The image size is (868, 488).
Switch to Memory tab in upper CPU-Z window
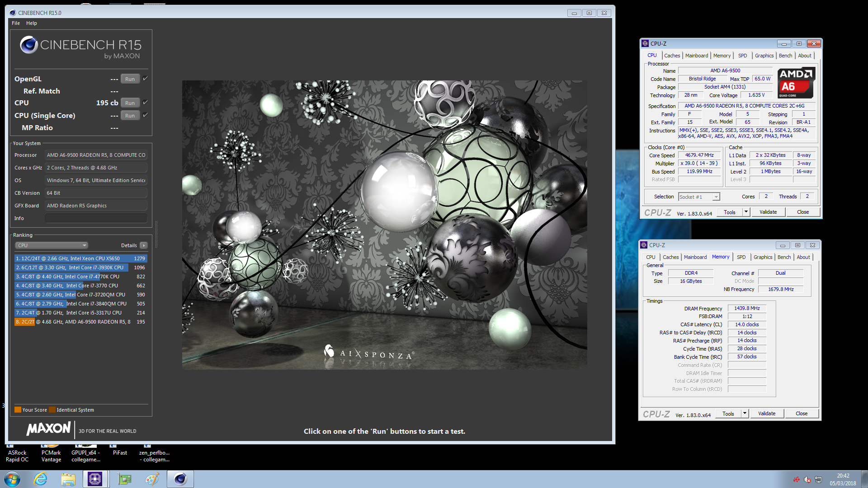[722, 56]
